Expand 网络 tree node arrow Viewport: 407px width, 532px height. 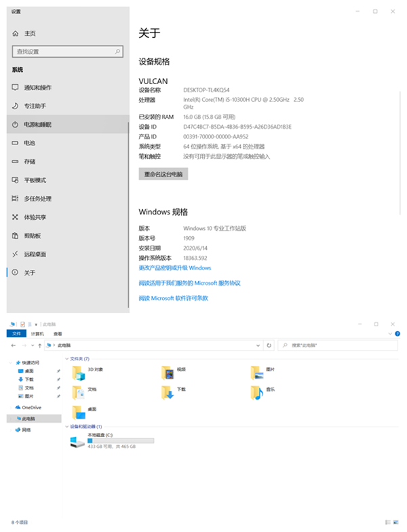[11, 430]
